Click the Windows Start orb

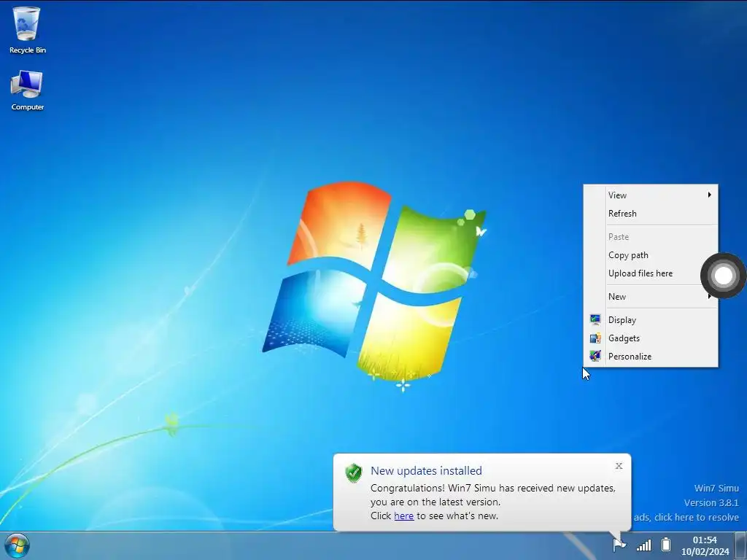pyautogui.click(x=17, y=545)
